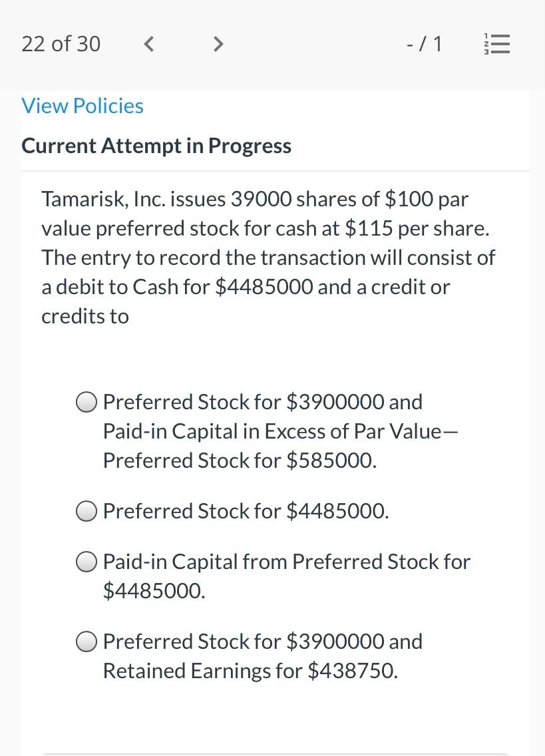Go to the previous question arrow
Viewport: 545px width, 756px height.
coord(149,45)
